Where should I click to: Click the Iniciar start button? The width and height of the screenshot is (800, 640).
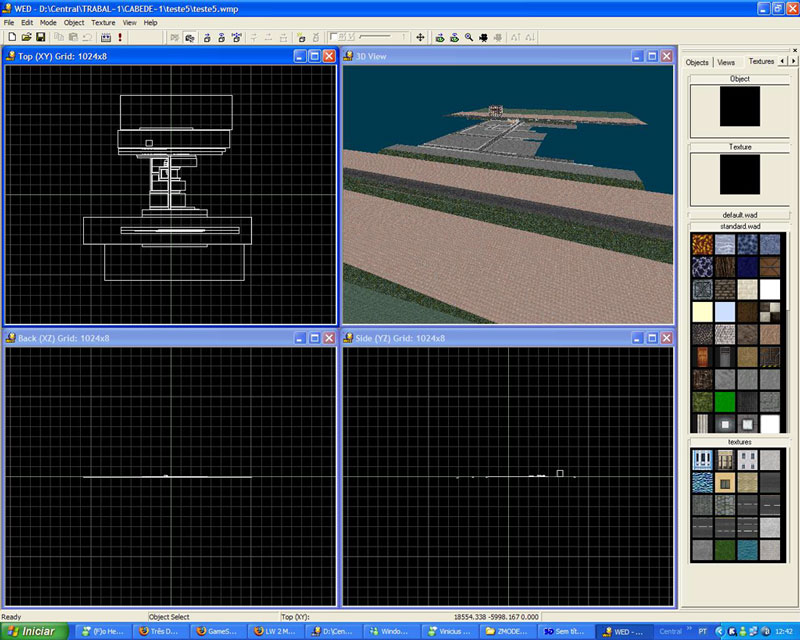click(33, 631)
